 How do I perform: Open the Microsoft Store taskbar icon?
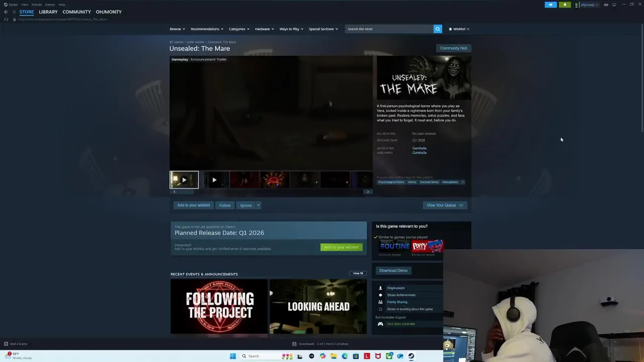[356, 356]
